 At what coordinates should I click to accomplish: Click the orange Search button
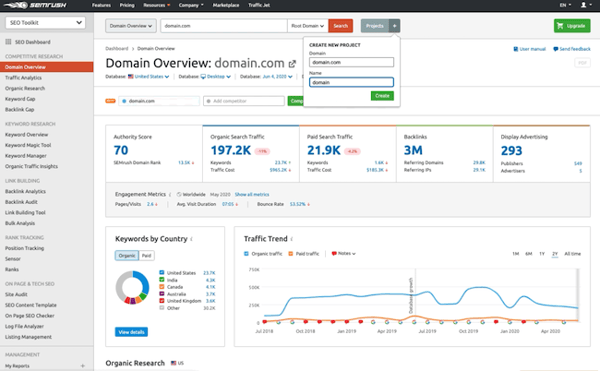pos(341,26)
